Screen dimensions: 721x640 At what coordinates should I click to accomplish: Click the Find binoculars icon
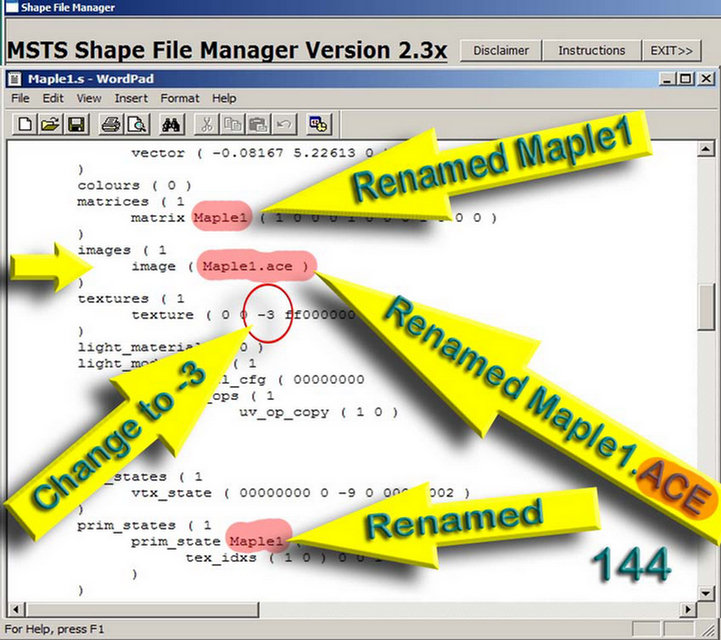pyautogui.click(x=172, y=124)
